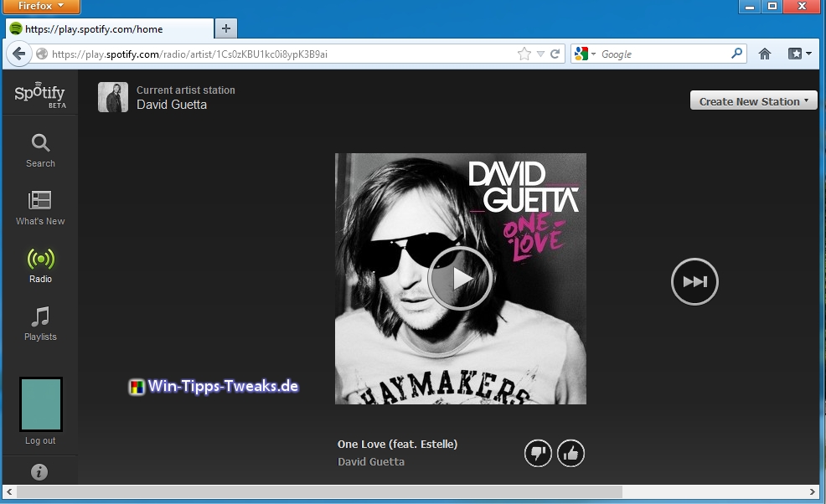Bookmark this page with the star
Viewport: 826px width, 504px height.
[x=524, y=54]
